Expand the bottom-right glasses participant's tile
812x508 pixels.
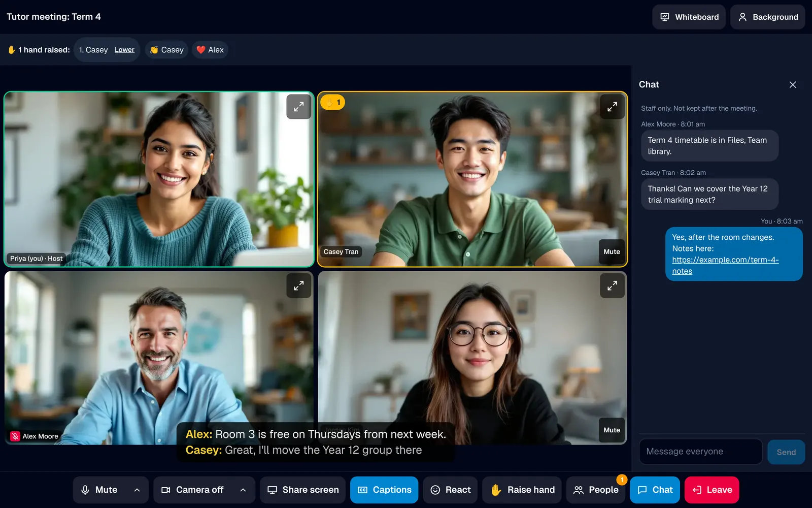pyautogui.click(x=612, y=285)
